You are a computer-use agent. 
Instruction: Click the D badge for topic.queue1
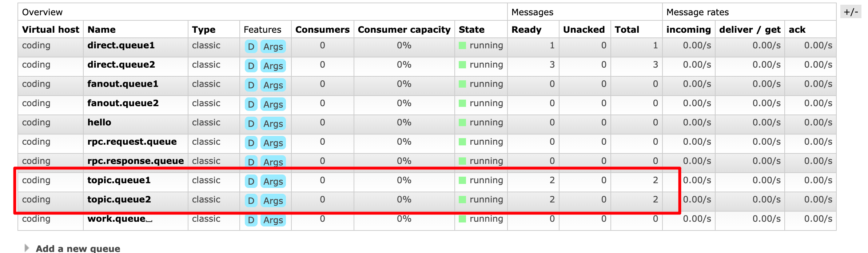[251, 181]
